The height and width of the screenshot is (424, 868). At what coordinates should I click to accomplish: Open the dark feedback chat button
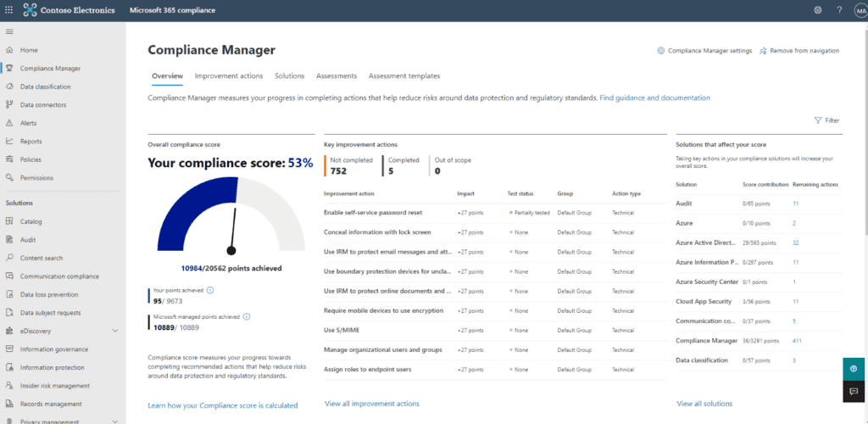[x=854, y=391]
